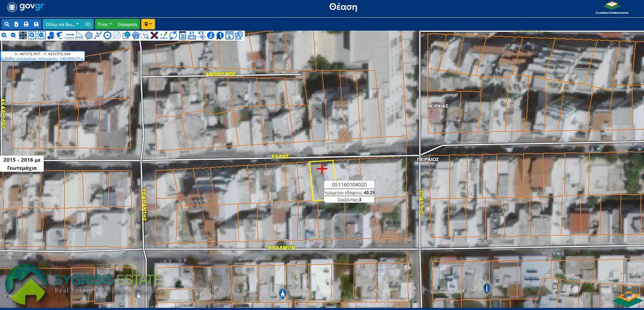Open the blue info identify tool
Image resolution: width=644 pixels, height=310 pixels.
pyautogui.click(x=210, y=36)
